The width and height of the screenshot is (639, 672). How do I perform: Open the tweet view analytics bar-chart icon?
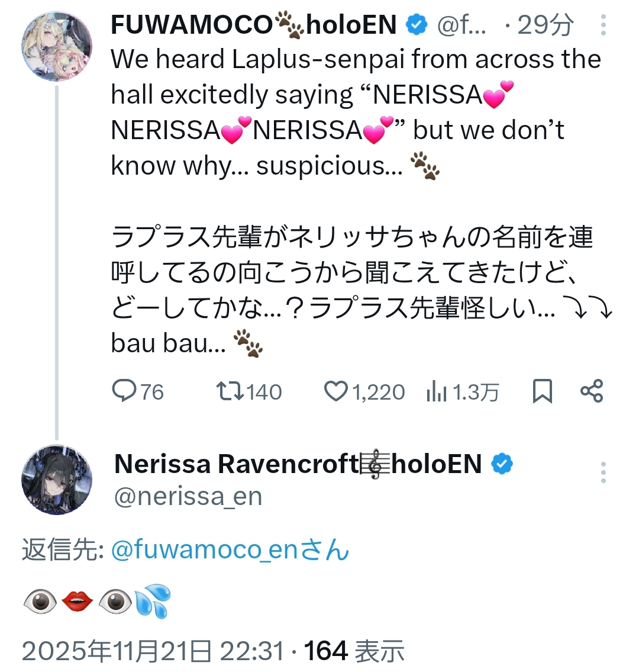click(x=436, y=392)
